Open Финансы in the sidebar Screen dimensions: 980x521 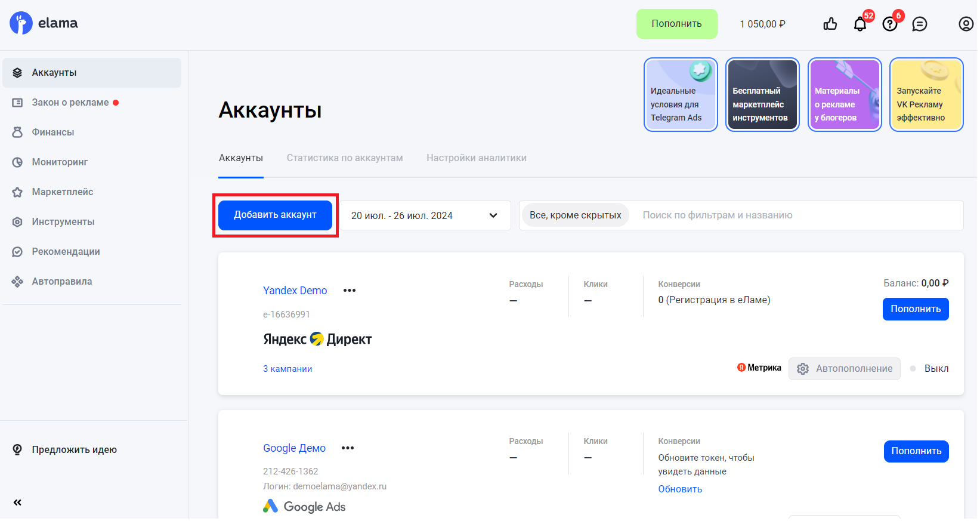(x=92, y=132)
